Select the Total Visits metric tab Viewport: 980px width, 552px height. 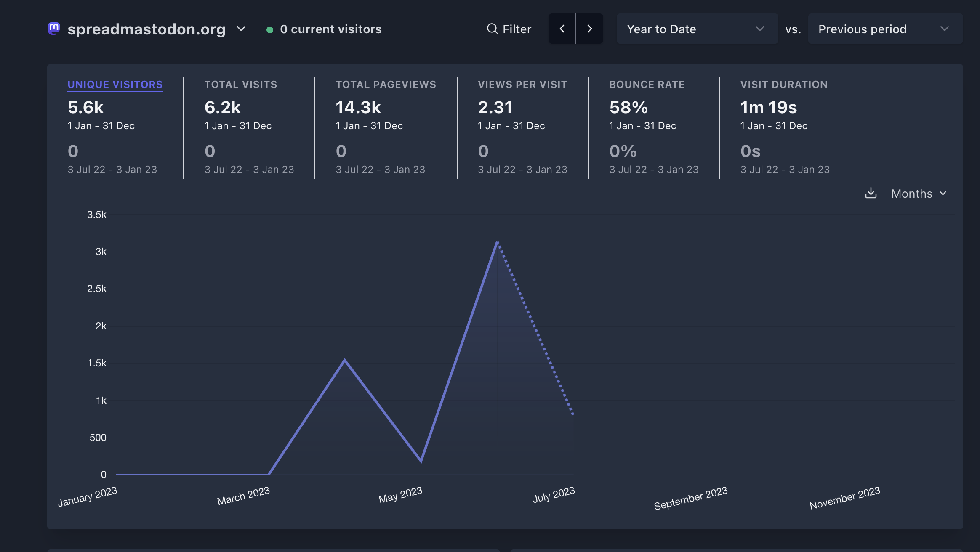[x=241, y=85]
